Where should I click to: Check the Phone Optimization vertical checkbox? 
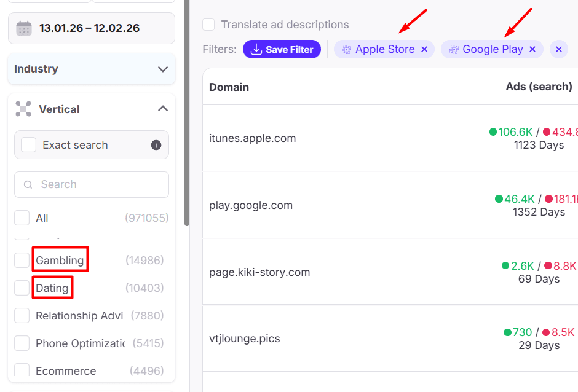pyautogui.click(x=22, y=343)
